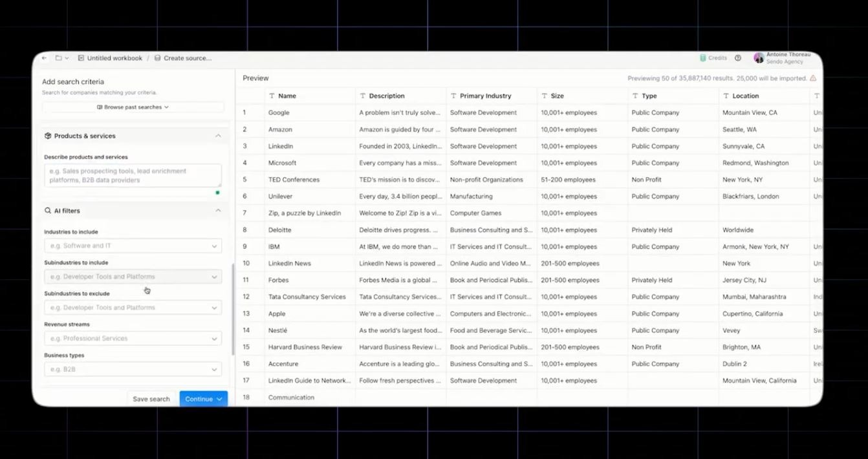The height and width of the screenshot is (459, 868).
Task: Click the AI filters search icon
Action: 48,211
